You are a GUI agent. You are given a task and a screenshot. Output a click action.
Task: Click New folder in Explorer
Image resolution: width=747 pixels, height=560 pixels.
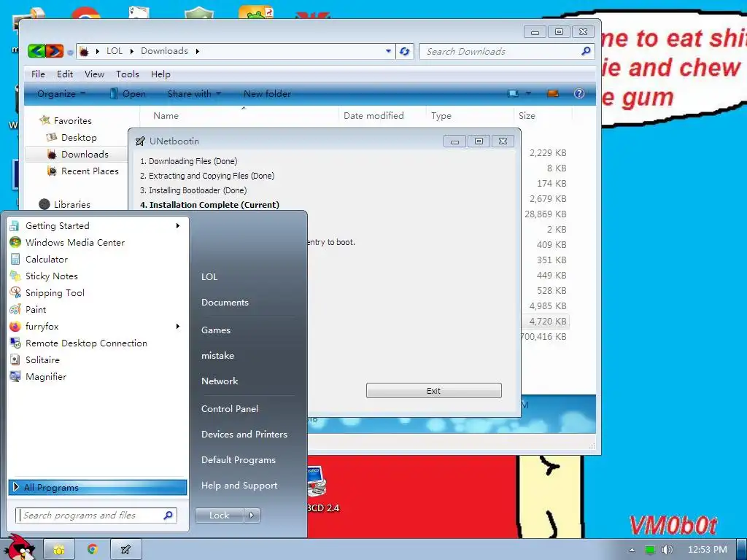(267, 94)
